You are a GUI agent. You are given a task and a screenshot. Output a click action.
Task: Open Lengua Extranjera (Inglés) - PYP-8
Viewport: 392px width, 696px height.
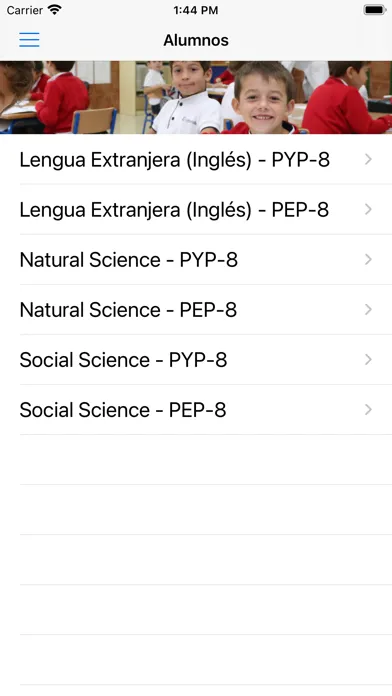point(196,159)
